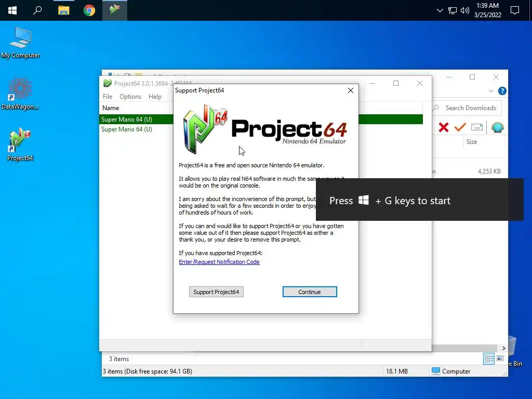
Task: Maximize the Project64 main window
Action: (395, 83)
